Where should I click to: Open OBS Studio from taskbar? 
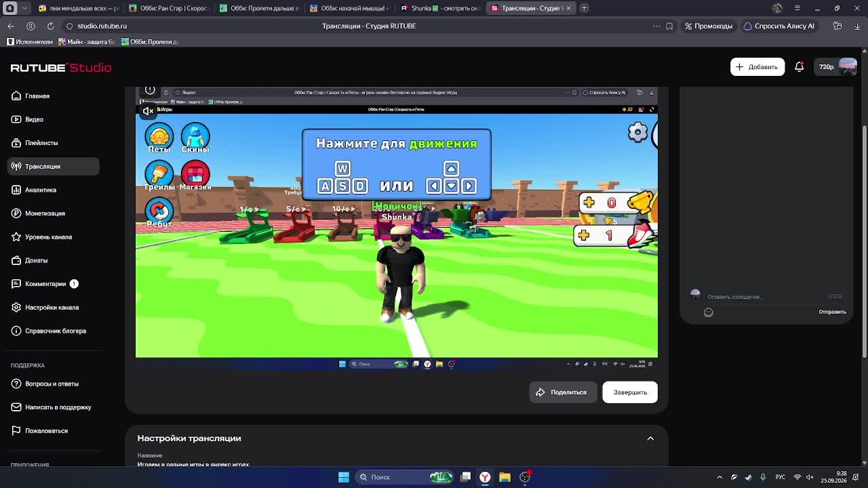pos(525,477)
